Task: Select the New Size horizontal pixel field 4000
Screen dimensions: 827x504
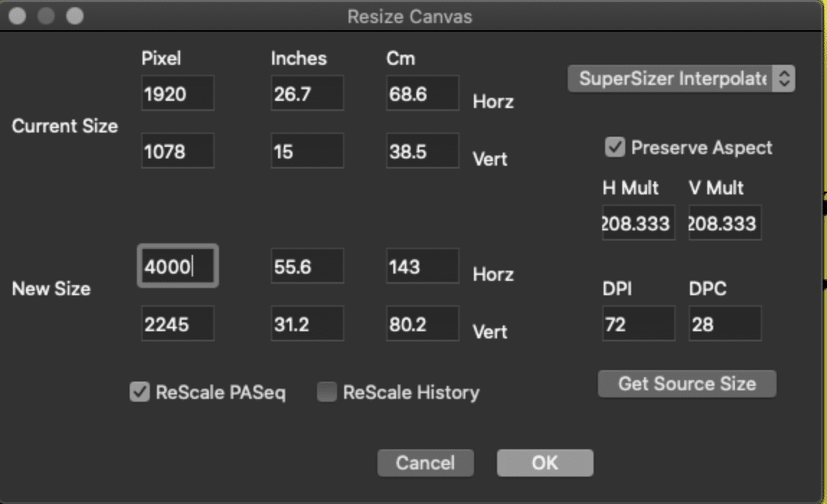Action: 178,266
